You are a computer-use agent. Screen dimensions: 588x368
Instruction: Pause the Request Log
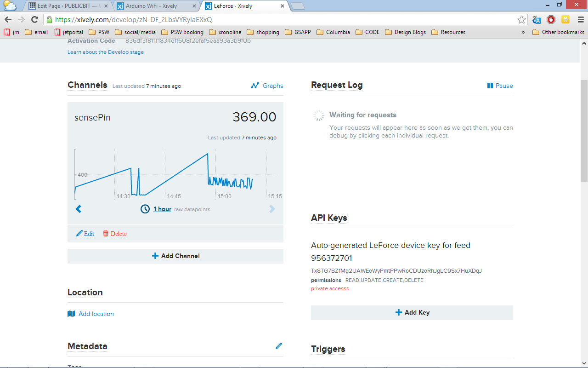pyautogui.click(x=500, y=86)
